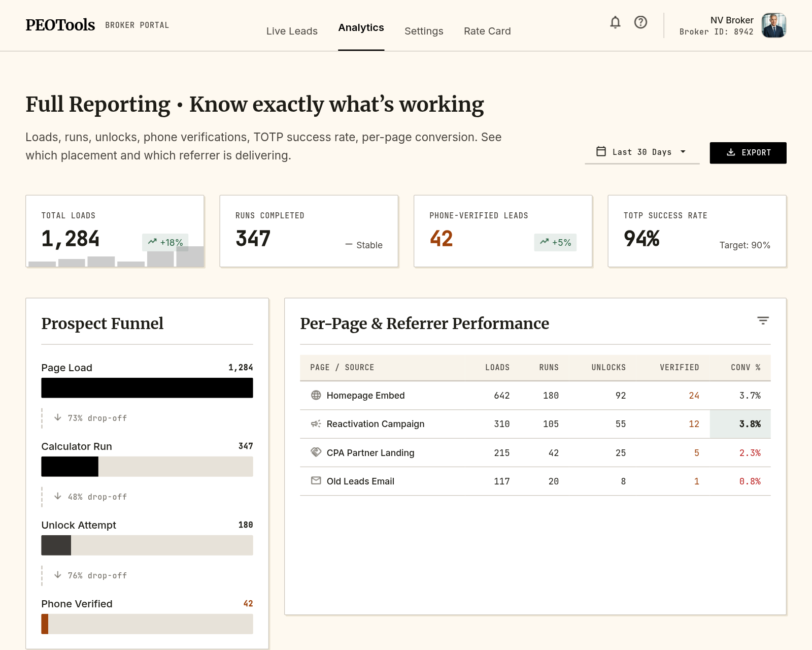Switch to the Live Leads tab
812x650 pixels.
[292, 31]
